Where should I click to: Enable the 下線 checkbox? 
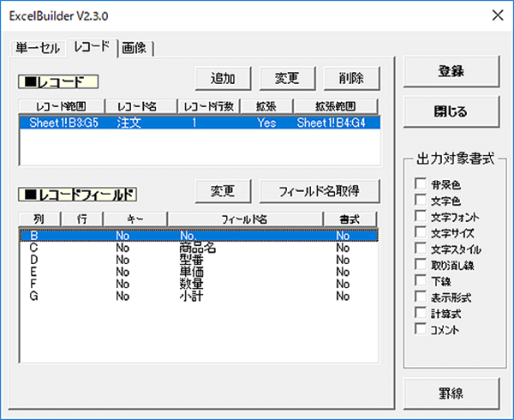click(421, 280)
